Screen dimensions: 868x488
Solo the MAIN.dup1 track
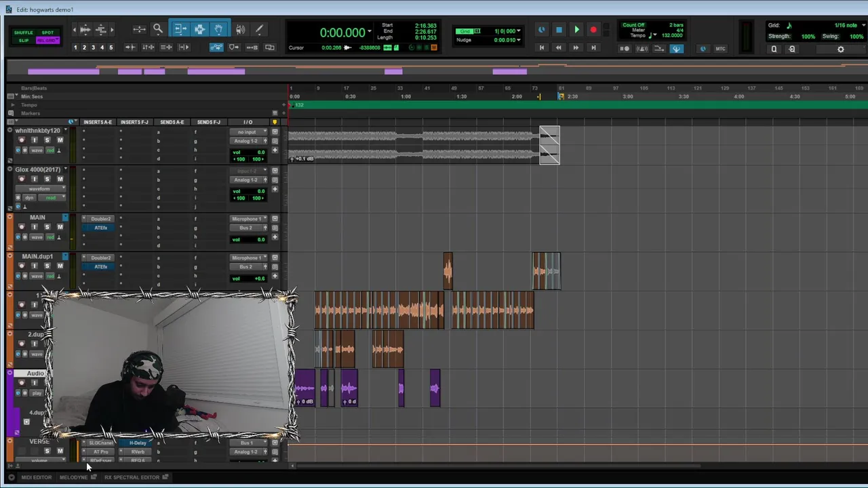(x=47, y=266)
